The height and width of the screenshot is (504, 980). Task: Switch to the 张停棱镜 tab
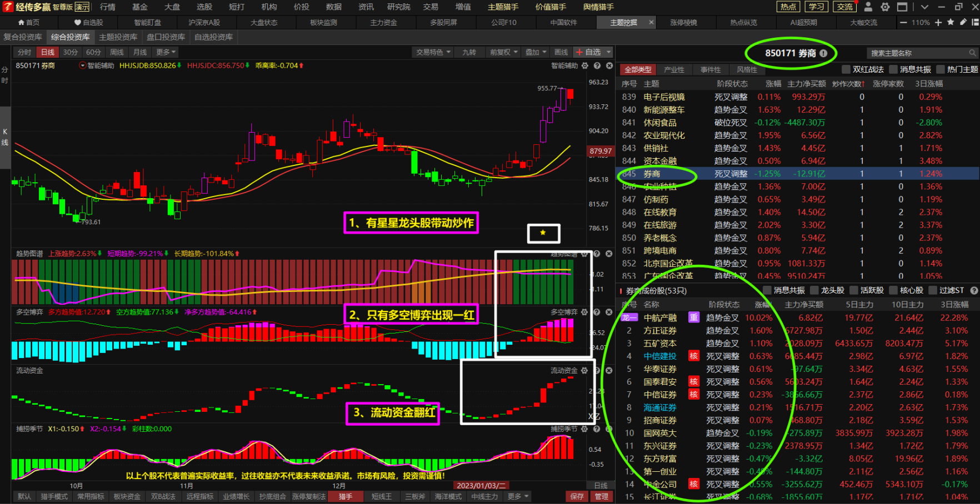coord(684,22)
